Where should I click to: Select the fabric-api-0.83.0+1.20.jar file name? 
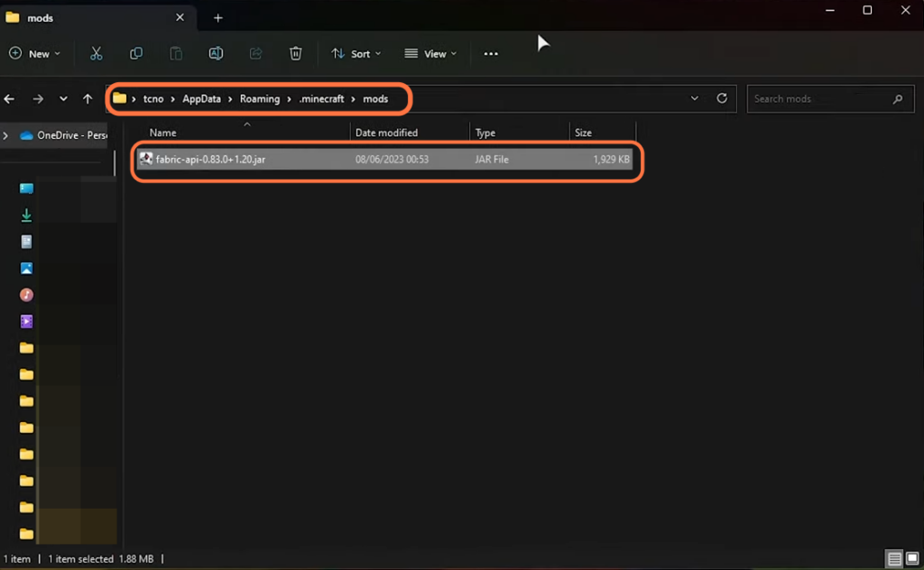click(210, 160)
